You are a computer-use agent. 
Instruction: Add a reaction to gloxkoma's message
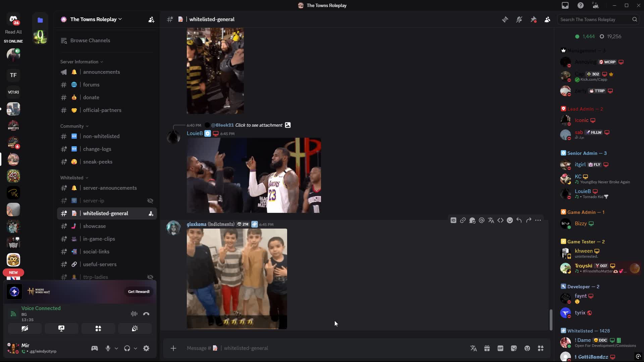pos(510,220)
